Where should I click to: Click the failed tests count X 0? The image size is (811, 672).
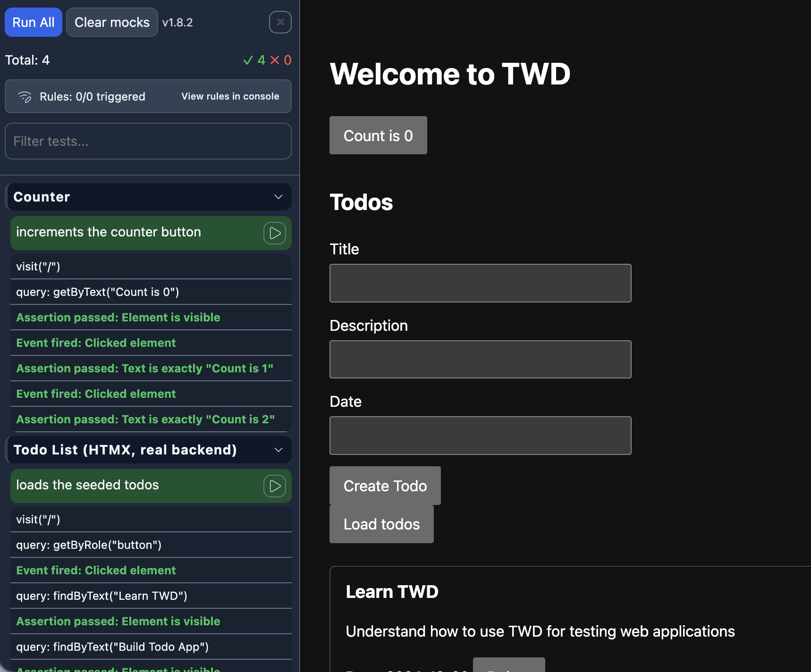tap(280, 60)
